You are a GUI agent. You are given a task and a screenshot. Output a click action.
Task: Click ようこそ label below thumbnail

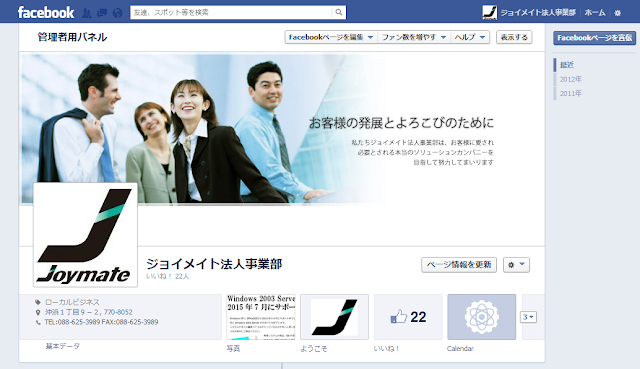[314, 349]
